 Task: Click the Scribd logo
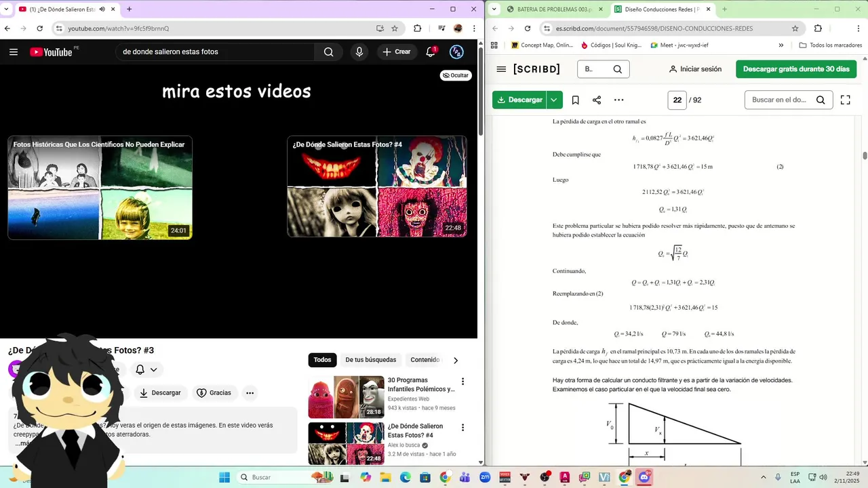click(536, 69)
